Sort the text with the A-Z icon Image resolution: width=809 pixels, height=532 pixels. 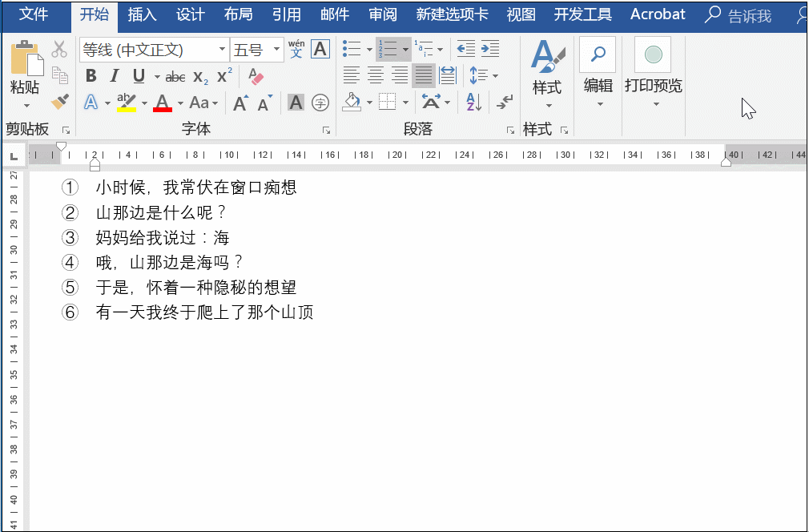click(473, 103)
